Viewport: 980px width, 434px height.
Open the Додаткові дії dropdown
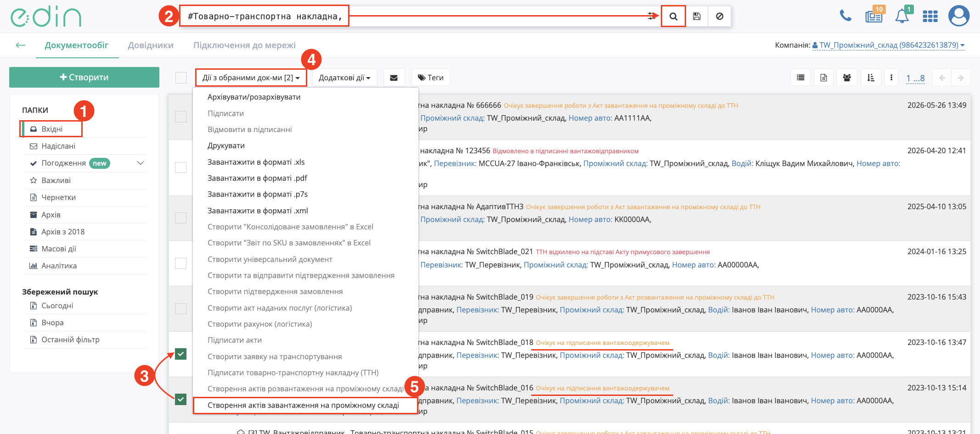pos(344,78)
